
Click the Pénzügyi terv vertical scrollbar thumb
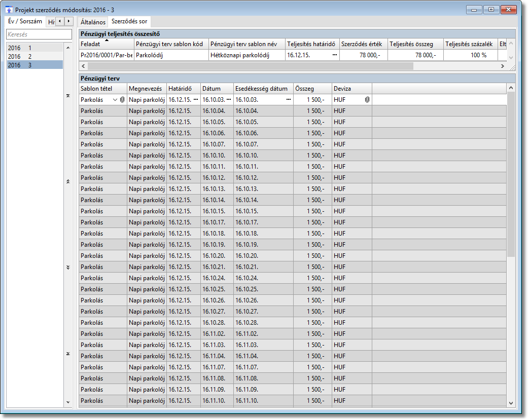[511, 174]
